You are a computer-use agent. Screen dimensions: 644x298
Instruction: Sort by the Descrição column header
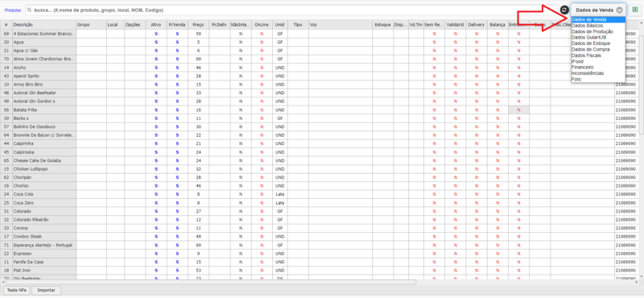point(44,25)
